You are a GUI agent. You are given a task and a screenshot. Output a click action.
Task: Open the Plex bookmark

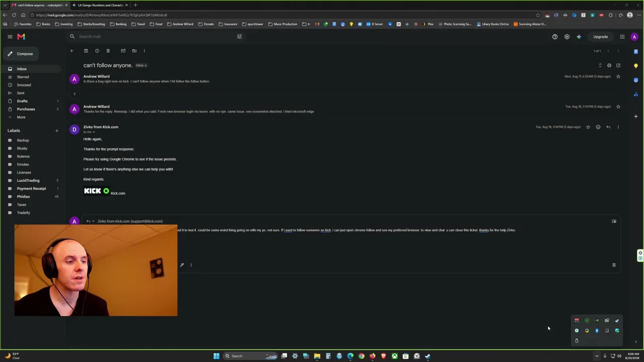pos(428,24)
